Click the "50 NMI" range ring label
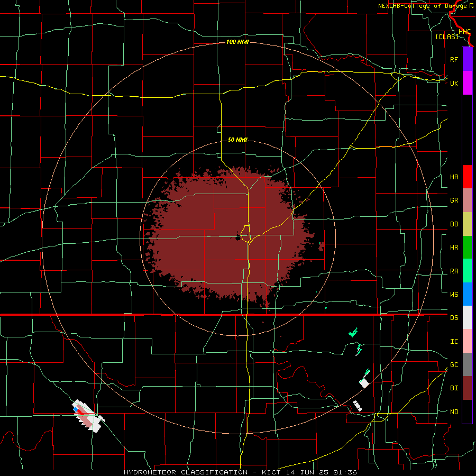 tap(237, 140)
